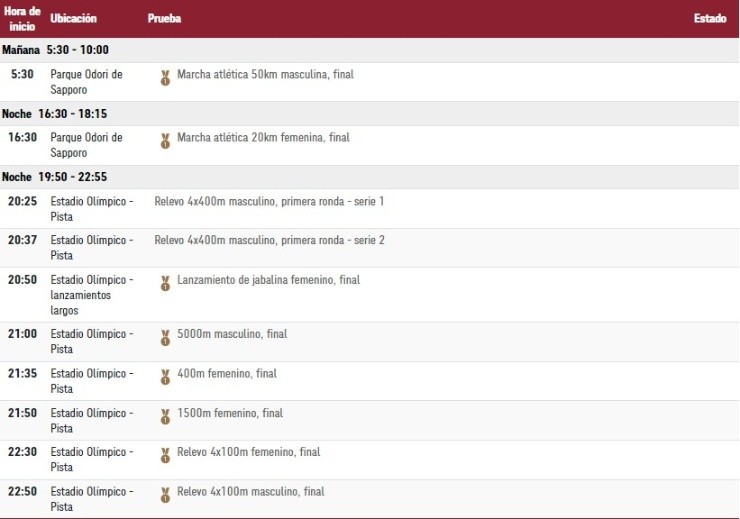Click medal icon for Relevo 4x100m femenino
This screenshot has width=740, height=519.
(165, 456)
